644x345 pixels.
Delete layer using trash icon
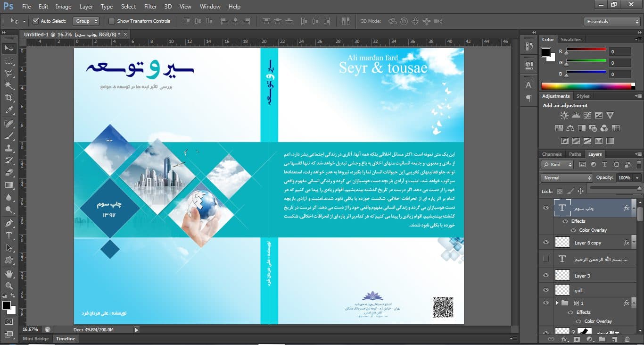point(627,339)
